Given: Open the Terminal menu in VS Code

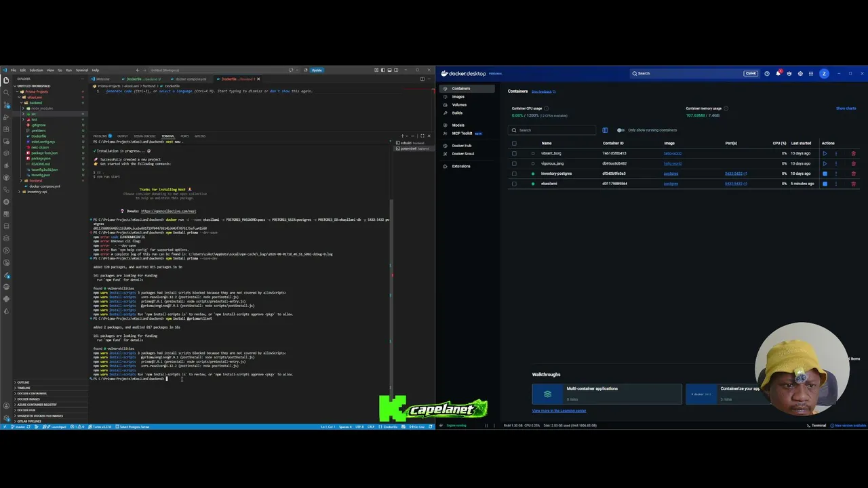Looking at the screenshot, I should [82, 70].
